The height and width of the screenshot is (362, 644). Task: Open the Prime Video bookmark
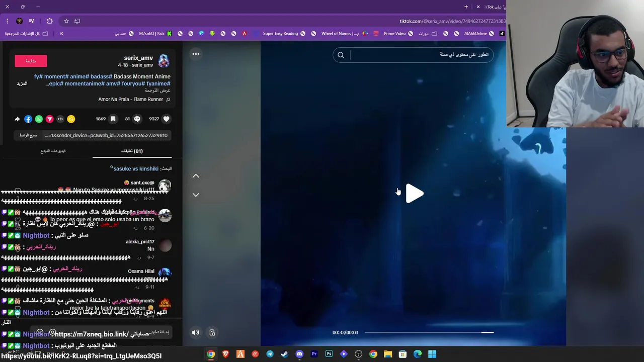coord(398,34)
